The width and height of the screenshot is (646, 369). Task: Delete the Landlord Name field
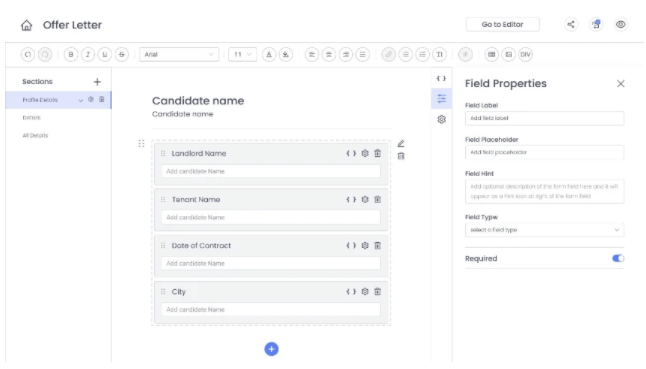click(377, 153)
